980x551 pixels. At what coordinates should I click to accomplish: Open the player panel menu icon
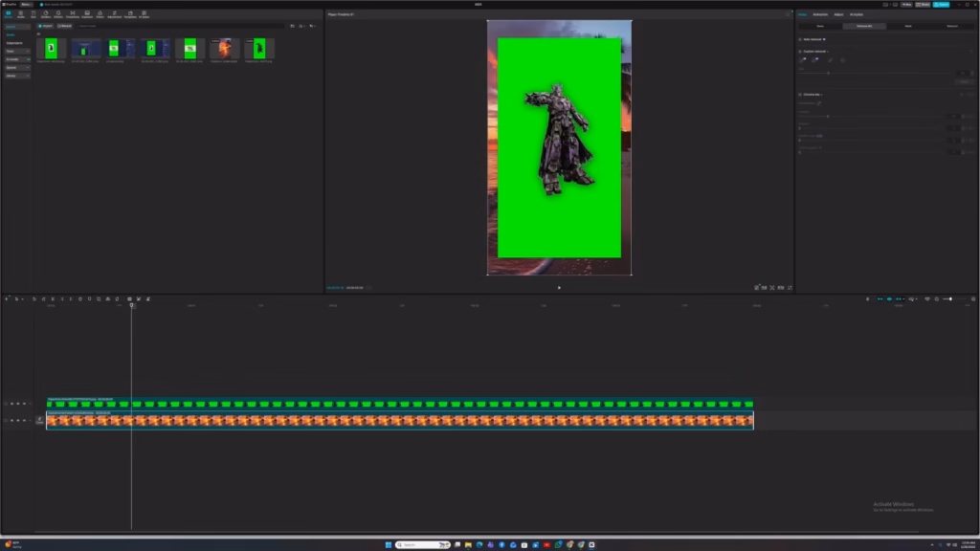[x=789, y=14]
